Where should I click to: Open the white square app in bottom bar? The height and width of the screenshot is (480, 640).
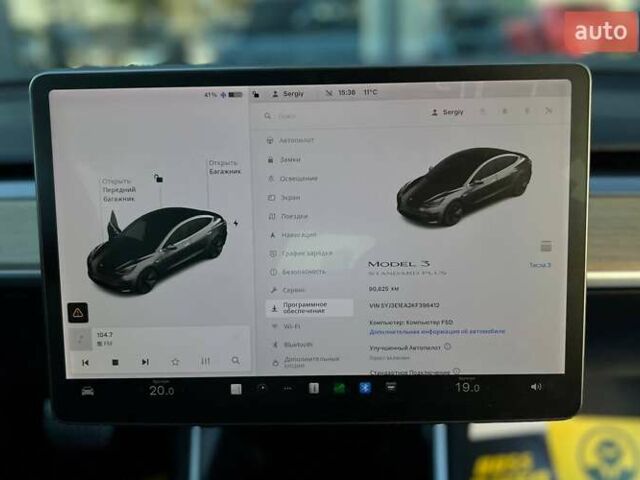(236, 389)
